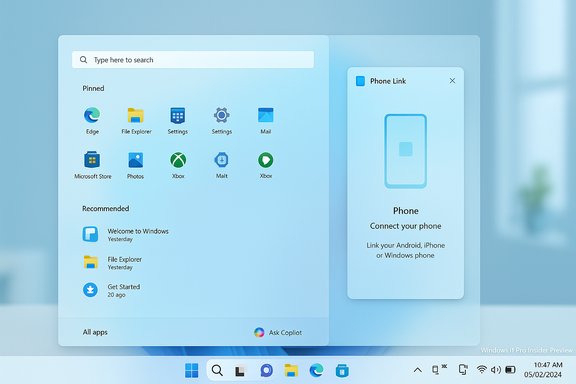
Task: Click the Connect your phone text
Action: pos(406,226)
